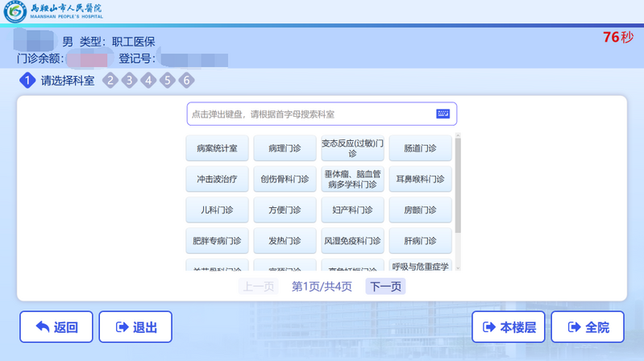Click step 3 diamond indicator
The height and width of the screenshot is (361, 644).
point(130,81)
